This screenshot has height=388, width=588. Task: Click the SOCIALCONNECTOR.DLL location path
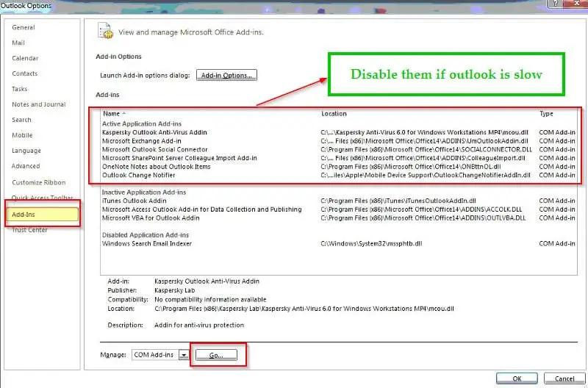click(426, 150)
